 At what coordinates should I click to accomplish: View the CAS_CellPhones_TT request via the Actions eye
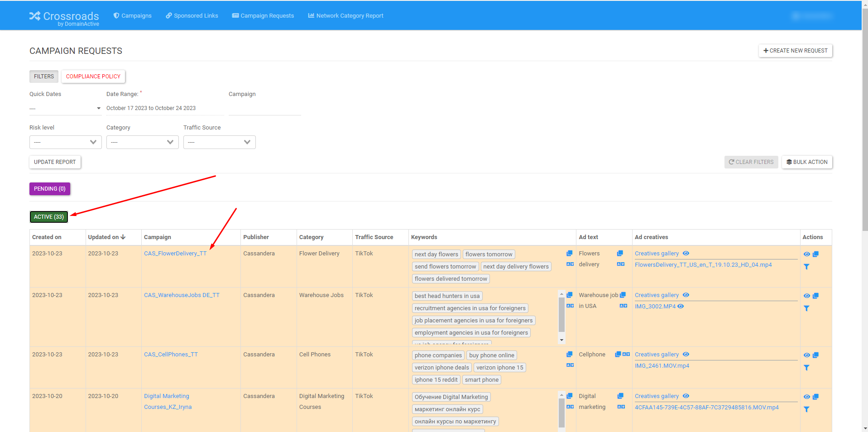806,355
